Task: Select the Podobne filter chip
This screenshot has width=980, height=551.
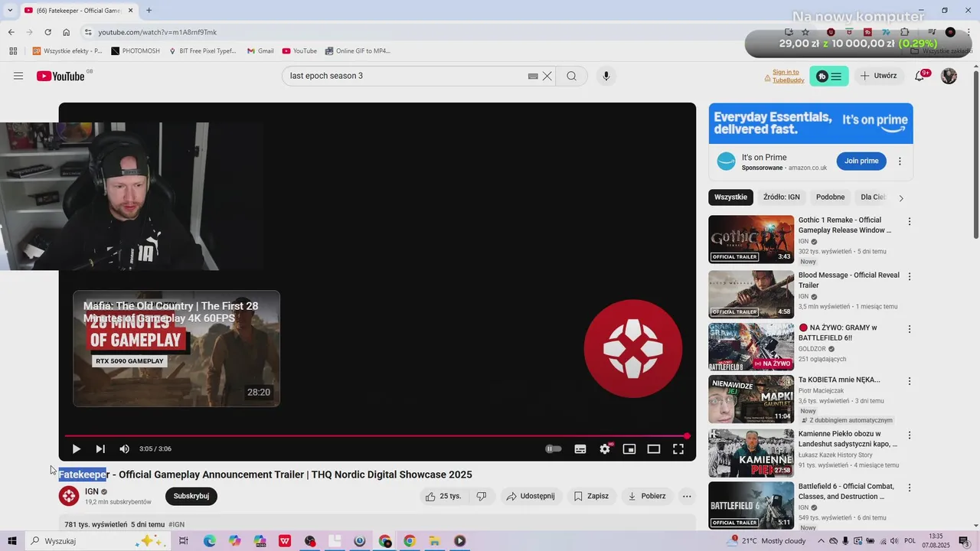Action: click(x=830, y=197)
